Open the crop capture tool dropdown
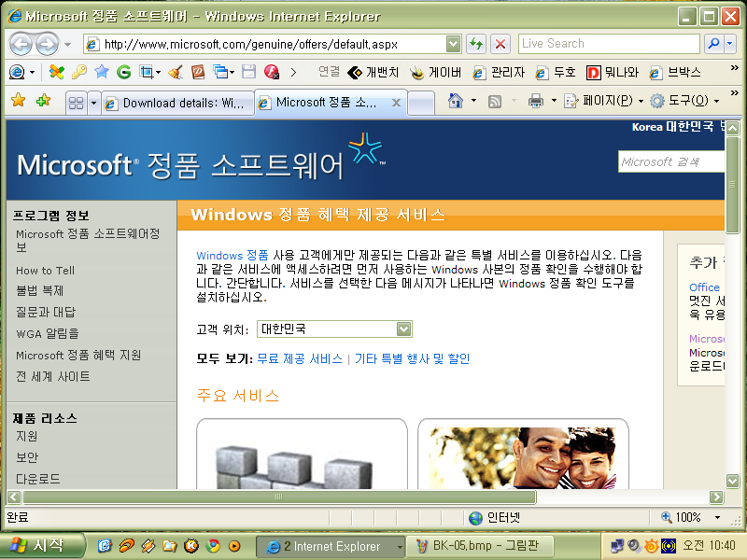Viewport: 747px width, 560px height. (x=158, y=73)
